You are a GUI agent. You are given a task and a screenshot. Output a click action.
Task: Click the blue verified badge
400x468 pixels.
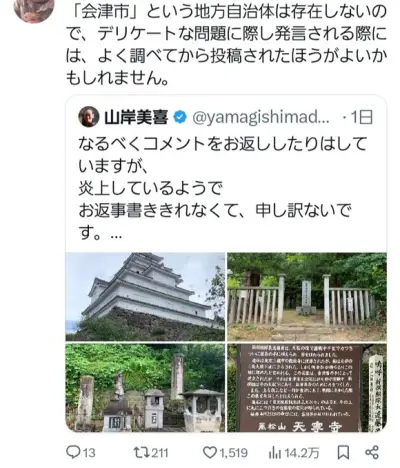(x=180, y=117)
